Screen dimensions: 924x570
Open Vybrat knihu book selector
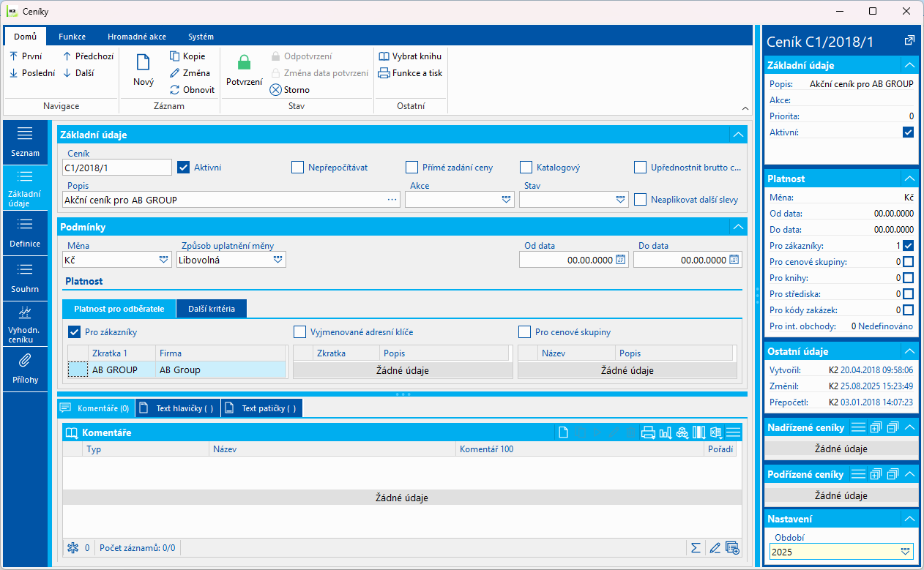(410, 56)
